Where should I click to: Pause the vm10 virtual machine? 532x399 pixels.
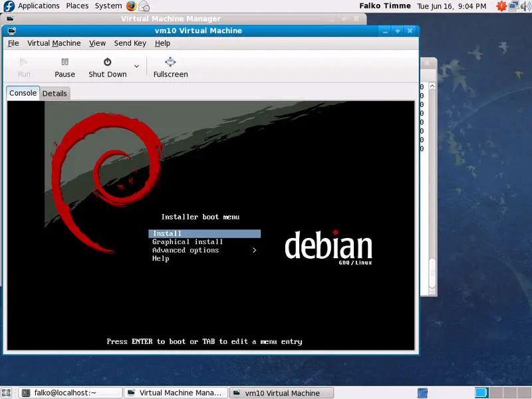[65, 68]
